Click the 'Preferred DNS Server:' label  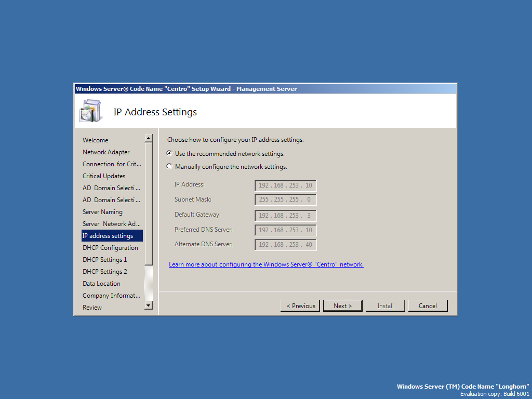point(204,229)
